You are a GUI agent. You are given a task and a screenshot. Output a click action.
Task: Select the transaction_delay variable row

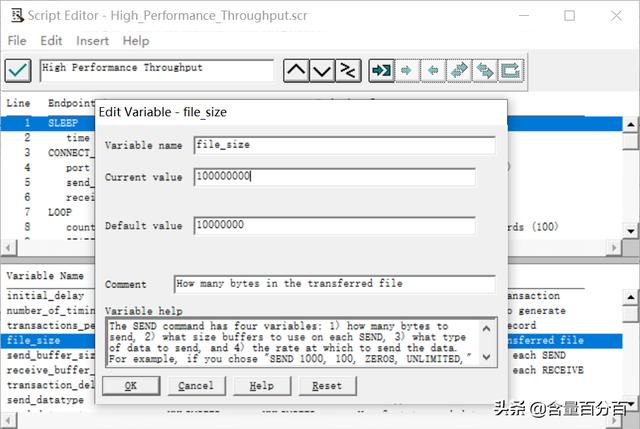pyautogui.click(x=50, y=385)
